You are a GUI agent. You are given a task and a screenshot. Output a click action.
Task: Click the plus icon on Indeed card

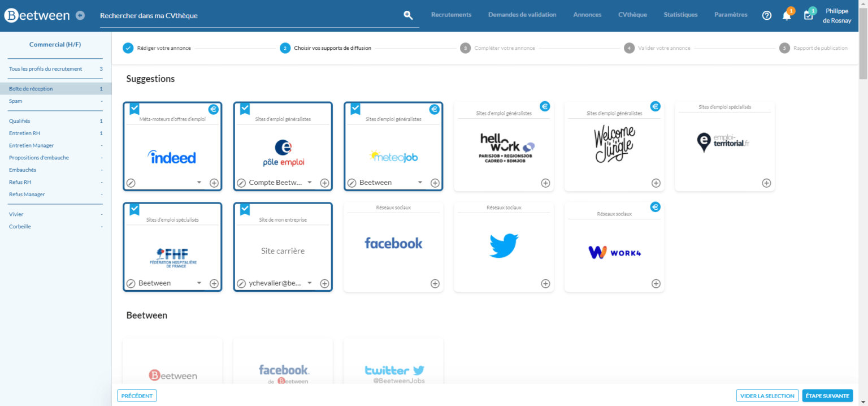point(214,183)
